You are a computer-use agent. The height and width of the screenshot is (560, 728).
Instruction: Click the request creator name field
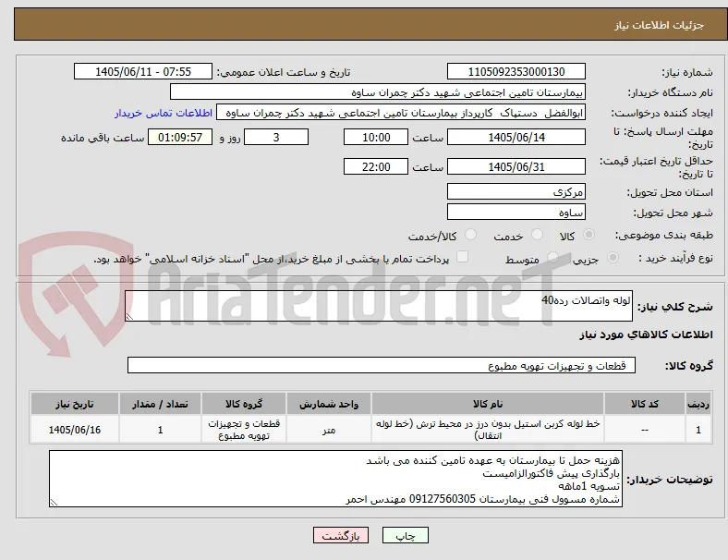pos(401,113)
